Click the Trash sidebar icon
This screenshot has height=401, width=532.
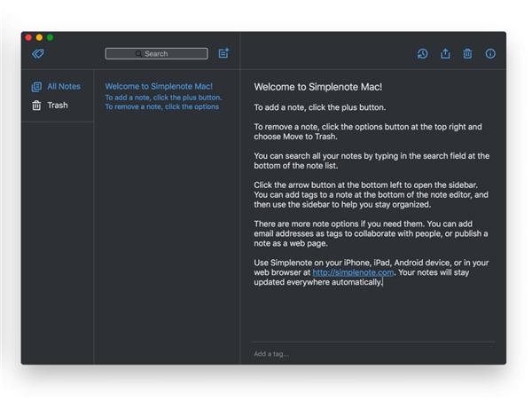tap(36, 106)
